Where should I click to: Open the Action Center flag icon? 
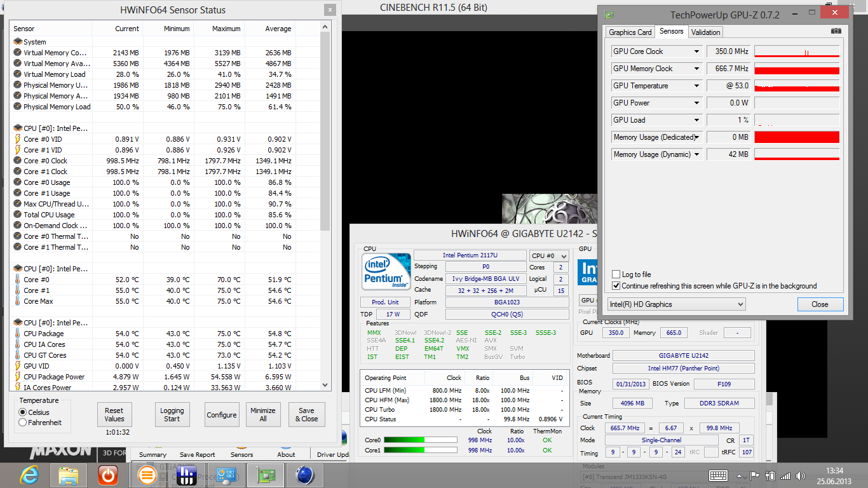(755, 475)
